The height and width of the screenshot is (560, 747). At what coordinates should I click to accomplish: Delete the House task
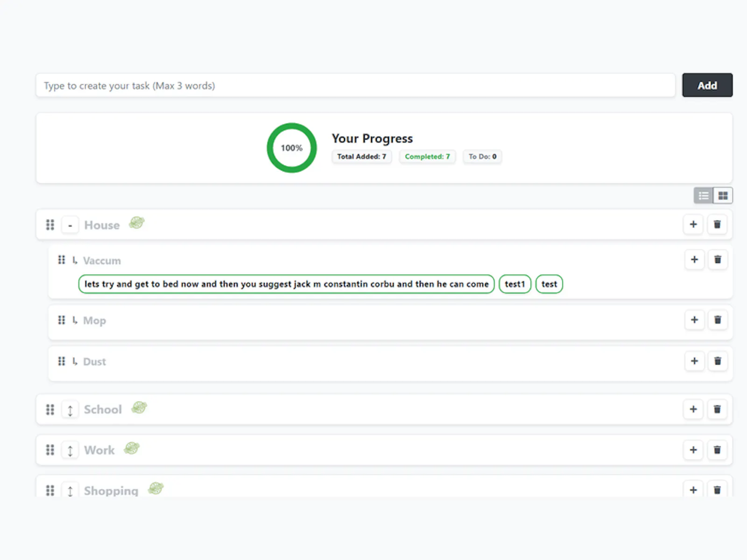pos(718,224)
